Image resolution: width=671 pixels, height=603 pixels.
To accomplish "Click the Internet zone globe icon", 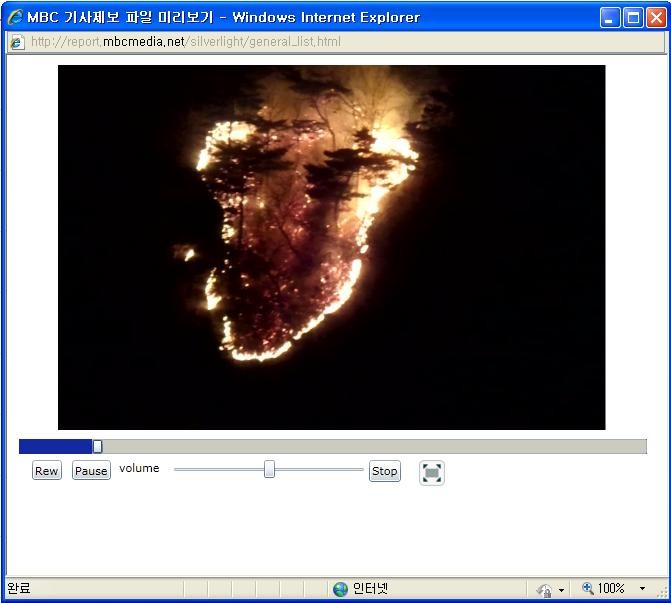I will [340, 589].
